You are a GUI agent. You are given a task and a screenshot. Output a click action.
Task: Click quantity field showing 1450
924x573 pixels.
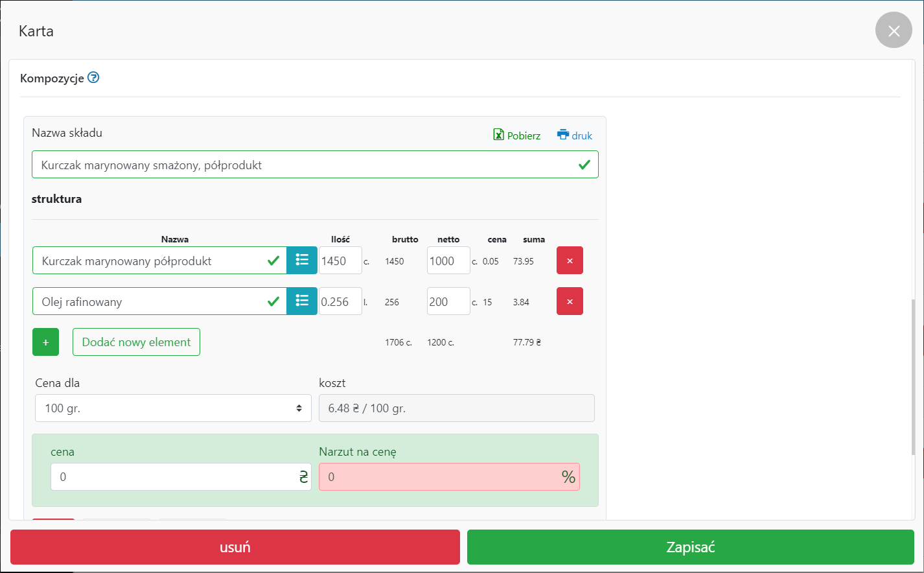point(340,261)
